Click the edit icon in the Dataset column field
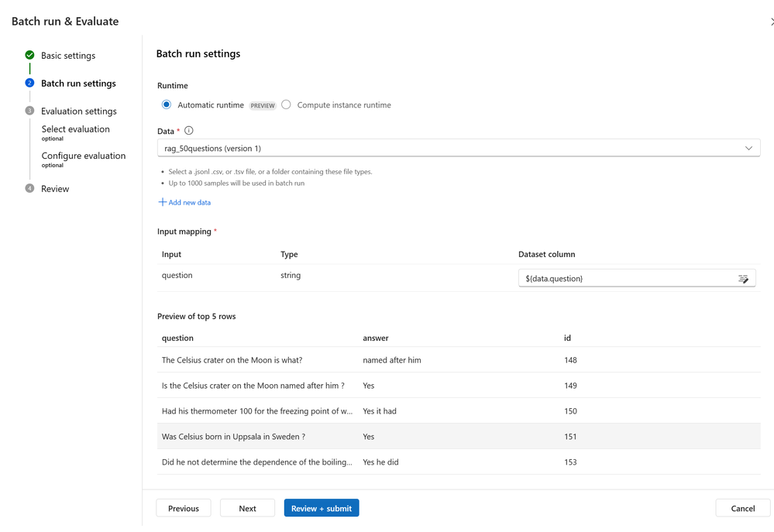 click(x=743, y=279)
